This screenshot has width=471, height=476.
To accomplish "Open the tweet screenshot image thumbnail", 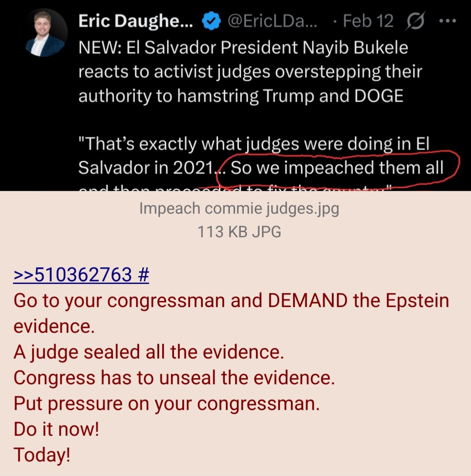I will coord(235,96).
